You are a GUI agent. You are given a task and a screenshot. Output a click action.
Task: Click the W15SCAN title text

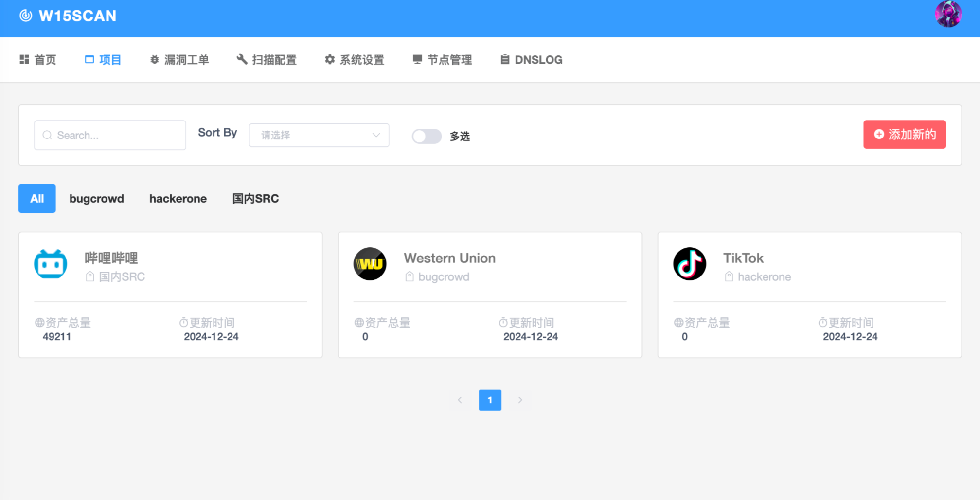pos(77,16)
